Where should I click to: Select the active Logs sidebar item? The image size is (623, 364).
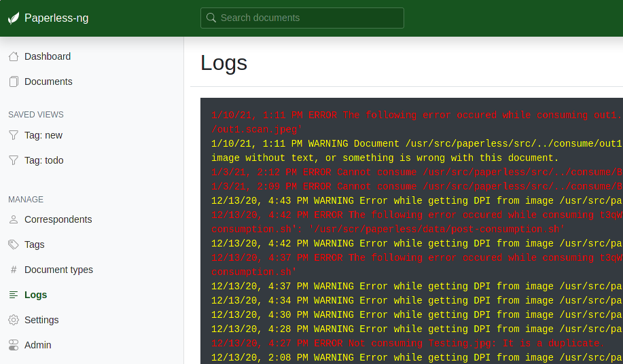coord(35,295)
